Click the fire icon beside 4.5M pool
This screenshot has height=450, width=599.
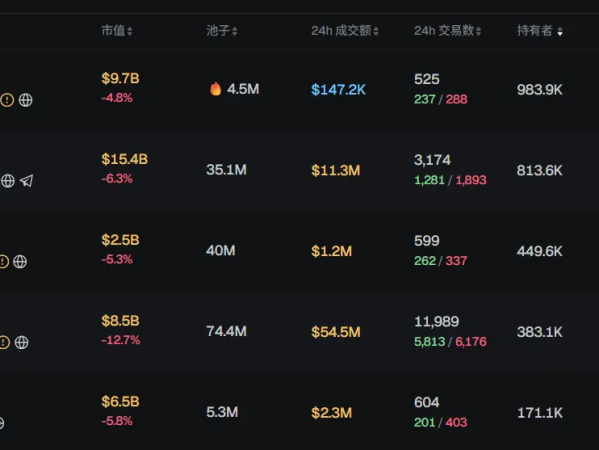coord(215,89)
